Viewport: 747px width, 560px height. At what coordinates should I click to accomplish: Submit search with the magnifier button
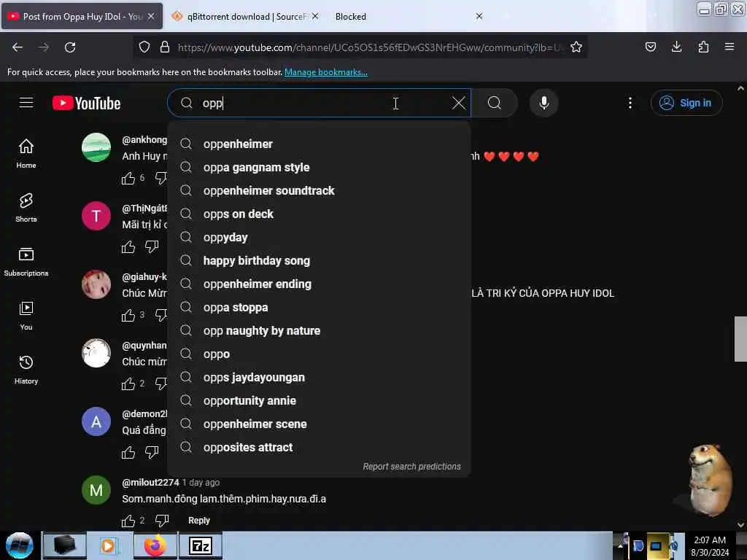[x=495, y=103]
